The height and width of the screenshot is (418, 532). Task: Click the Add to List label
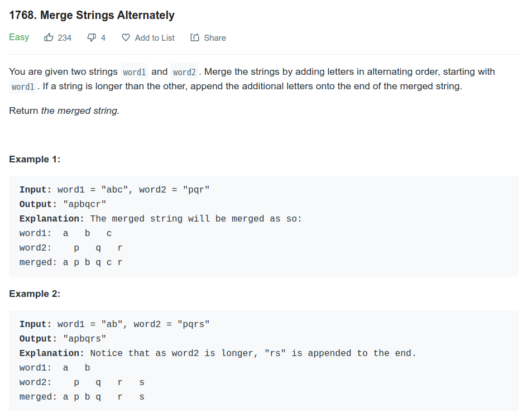[155, 37]
